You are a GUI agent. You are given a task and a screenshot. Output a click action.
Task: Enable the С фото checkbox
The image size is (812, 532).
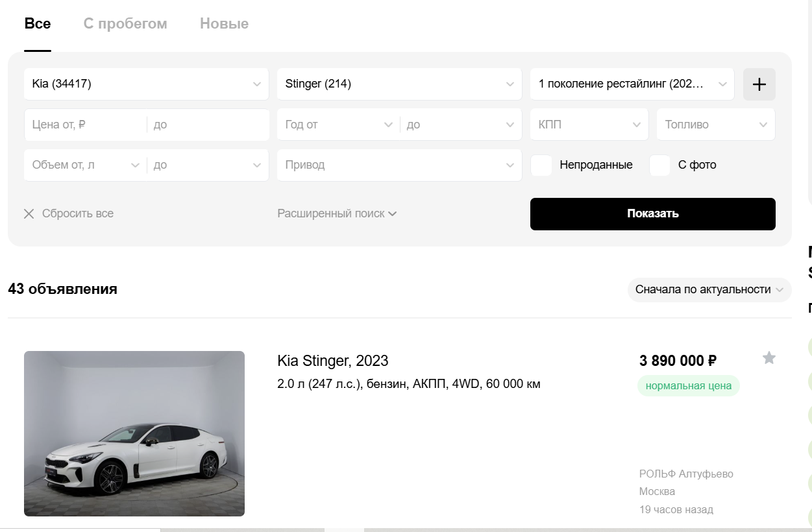click(659, 165)
